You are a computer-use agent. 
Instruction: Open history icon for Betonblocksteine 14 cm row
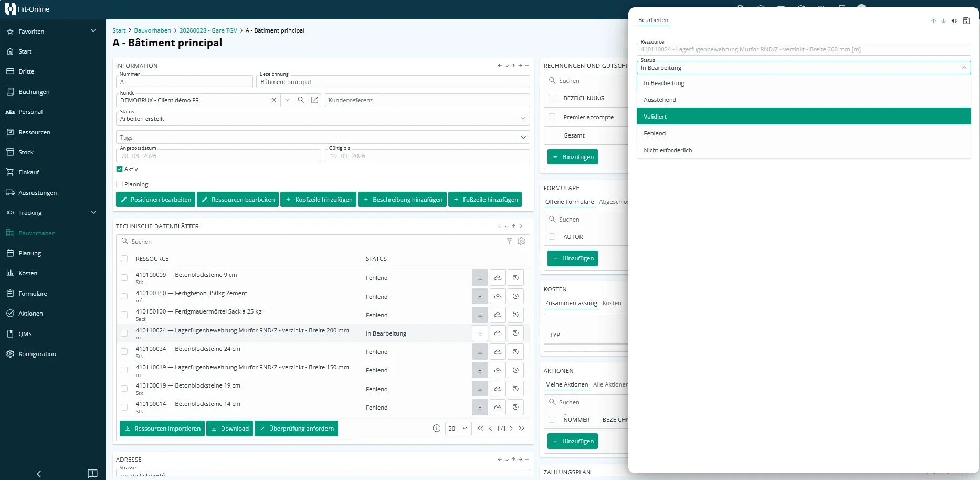515,407
